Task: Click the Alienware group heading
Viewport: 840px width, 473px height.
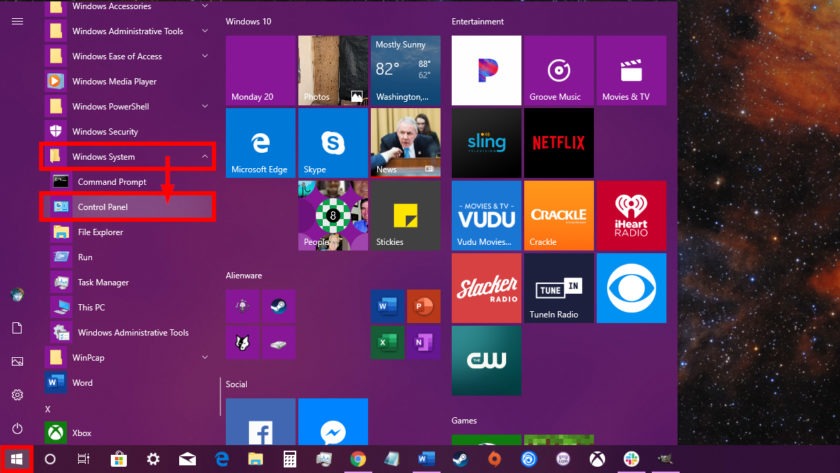Action: pyautogui.click(x=244, y=275)
